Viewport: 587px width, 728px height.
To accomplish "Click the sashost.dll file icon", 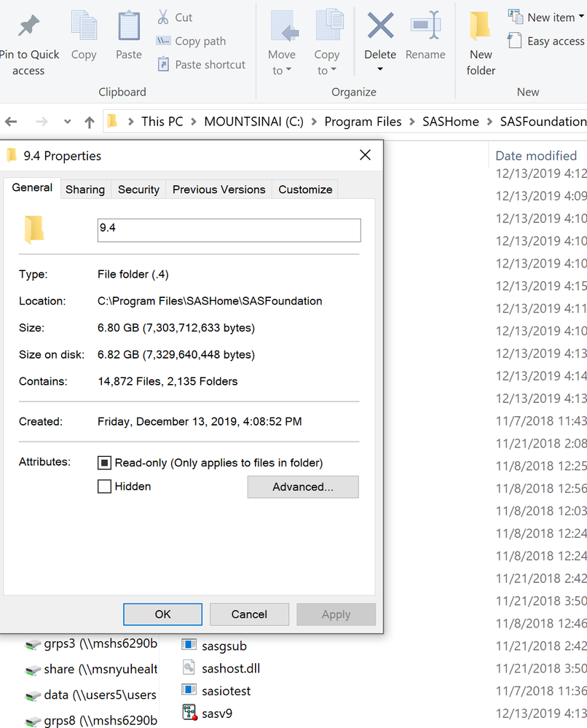I will click(x=189, y=668).
